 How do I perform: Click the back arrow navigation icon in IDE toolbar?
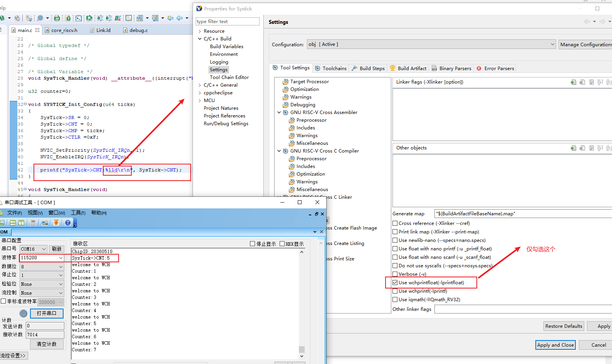click(x=179, y=18)
